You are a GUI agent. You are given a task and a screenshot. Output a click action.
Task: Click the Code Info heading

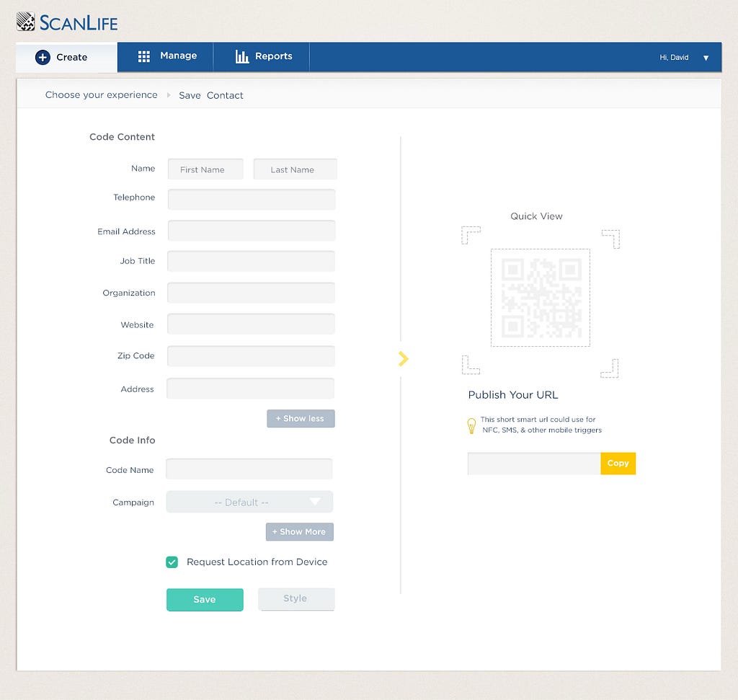tap(133, 440)
